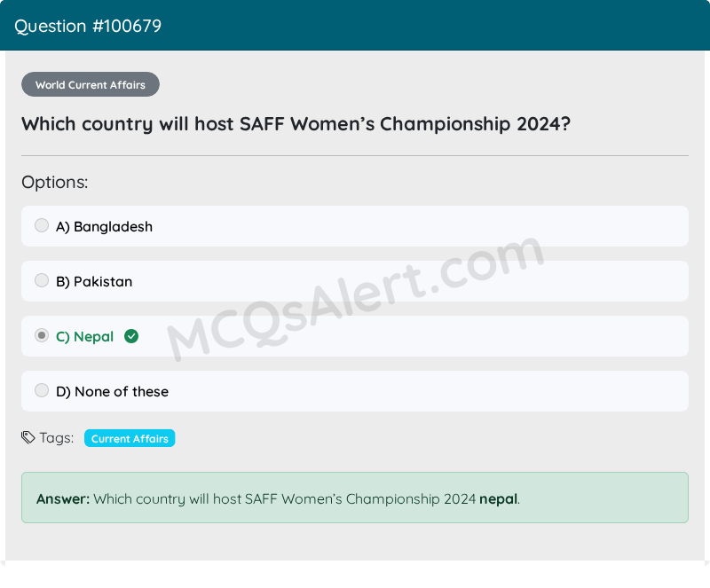
Task: Click the option label C) Nepal
Action: point(84,337)
